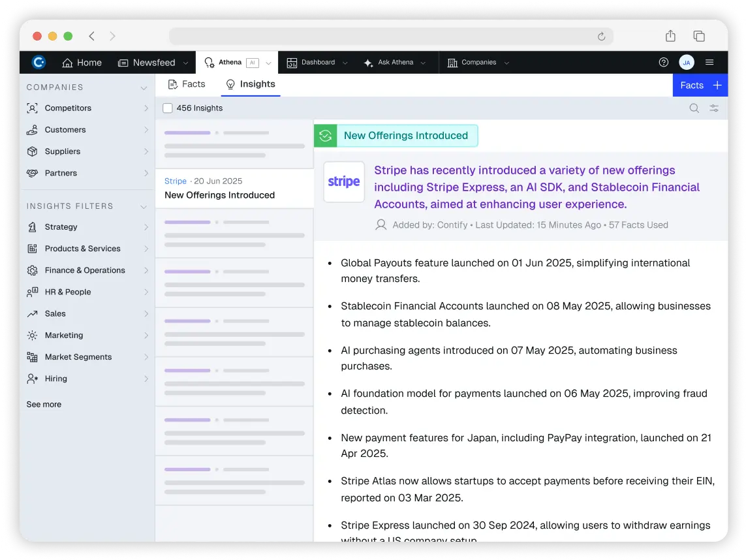Open the Contify home logo icon
This screenshot has height=560, width=746.
pyautogui.click(x=39, y=62)
